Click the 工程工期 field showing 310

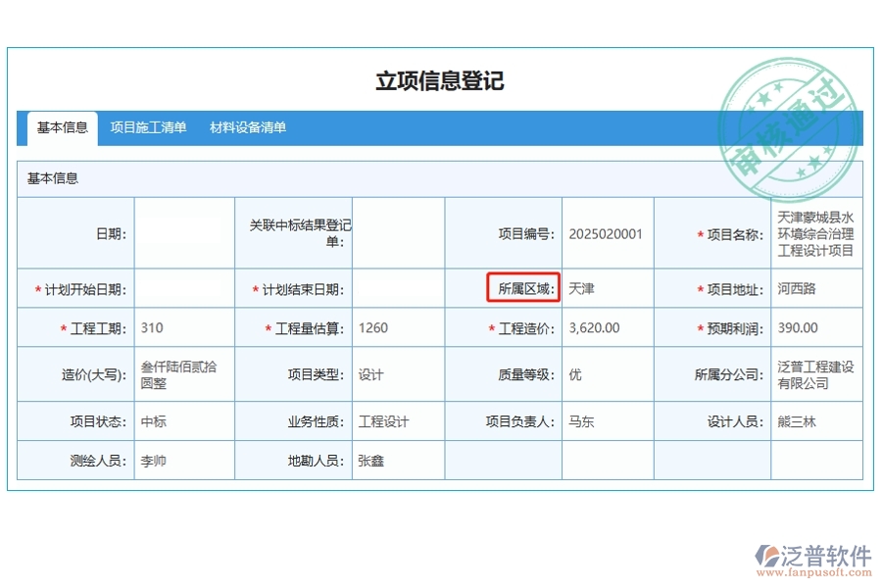(x=184, y=328)
